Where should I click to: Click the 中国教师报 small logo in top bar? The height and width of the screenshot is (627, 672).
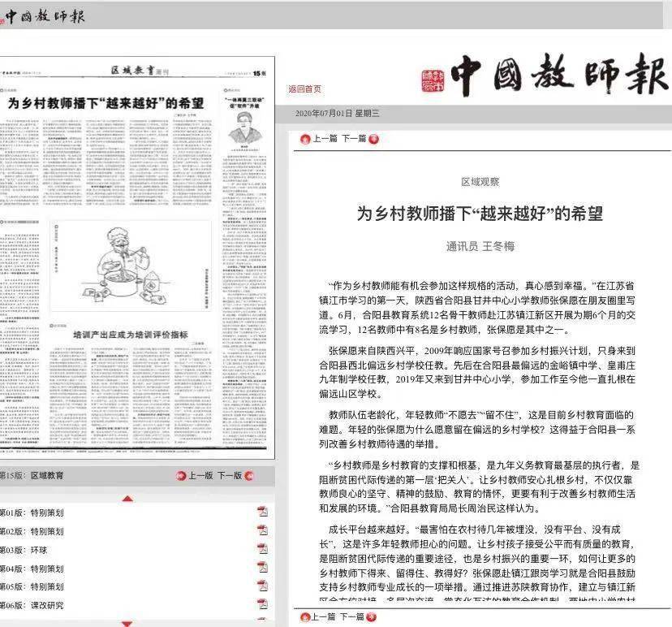click(45, 16)
